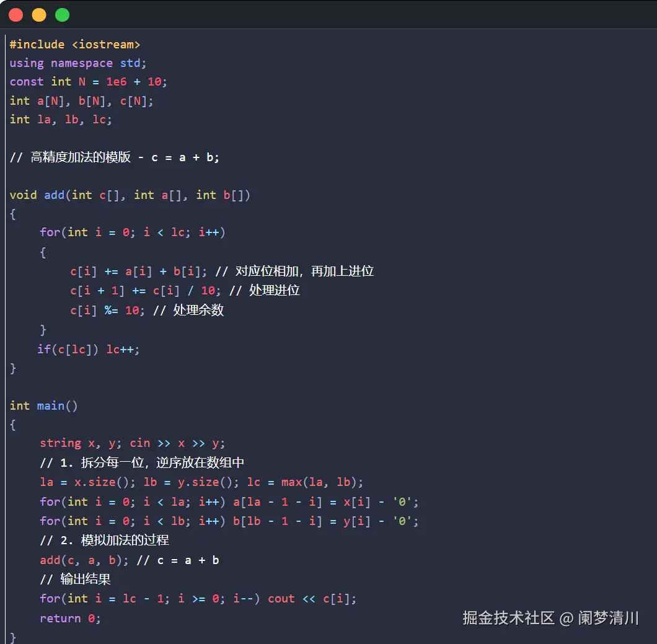
Task: Click the 'int main()' line
Action: 43,406
